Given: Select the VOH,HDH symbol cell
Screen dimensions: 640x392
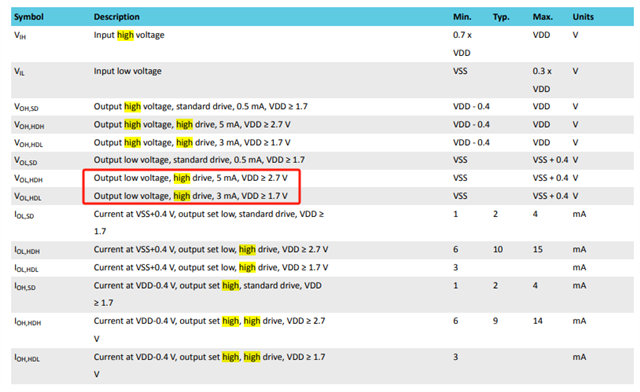Looking at the screenshot, I should pos(29,125).
